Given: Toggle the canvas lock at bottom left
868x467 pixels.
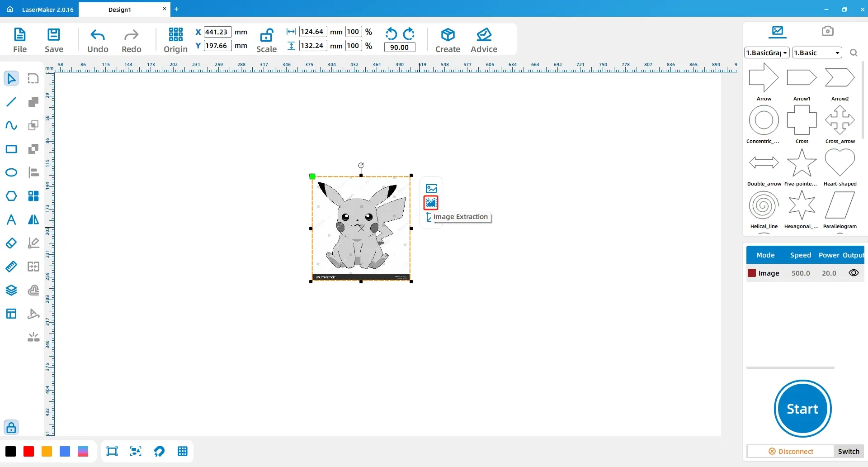Looking at the screenshot, I should pos(11,427).
